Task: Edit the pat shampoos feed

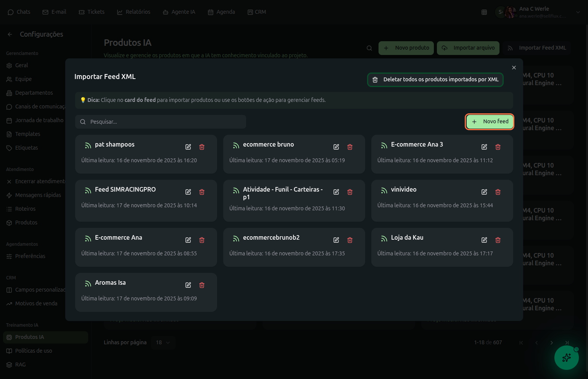Action: tap(188, 147)
